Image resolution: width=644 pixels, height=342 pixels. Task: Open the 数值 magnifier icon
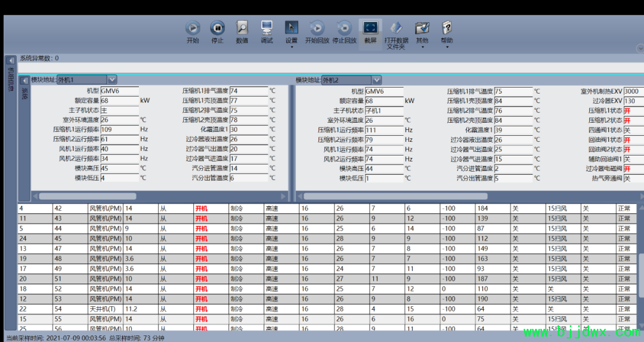tap(242, 28)
